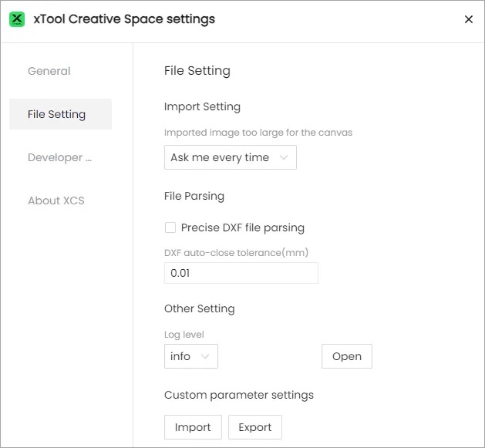Enable Precise DXF file parsing checkbox
This screenshot has height=448, width=485.
(170, 227)
